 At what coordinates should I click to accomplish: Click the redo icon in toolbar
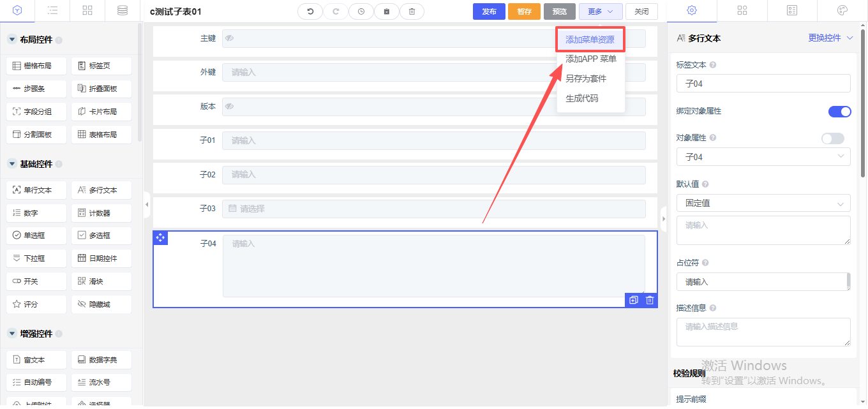tap(336, 11)
